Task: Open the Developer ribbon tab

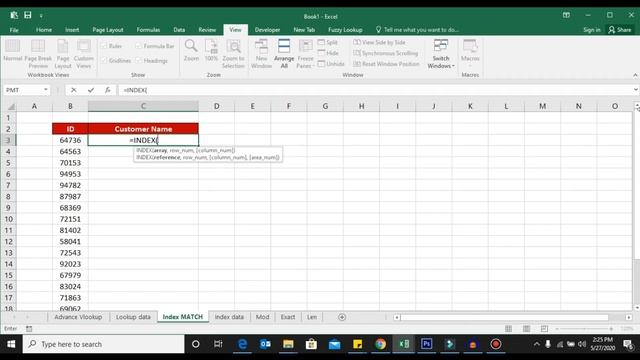Action: (267, 30)
